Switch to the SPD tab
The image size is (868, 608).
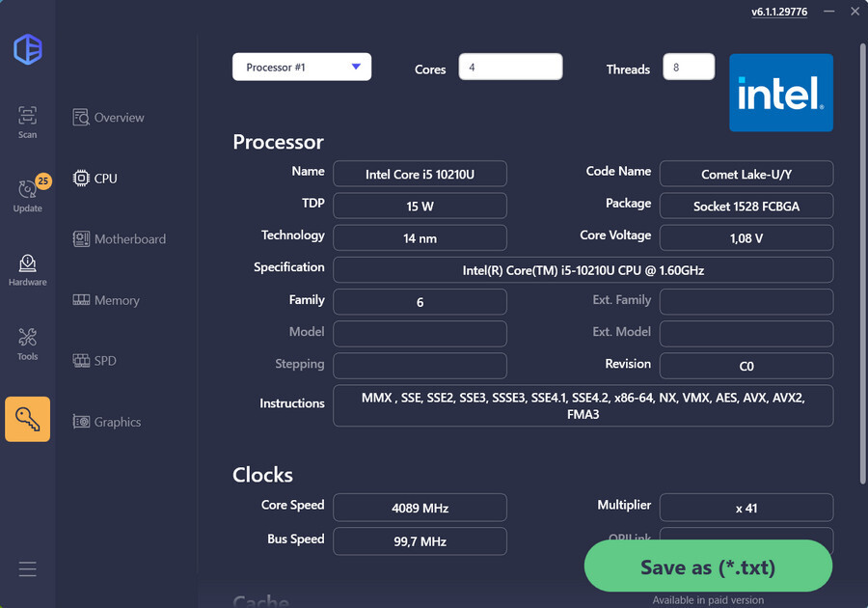95,361
